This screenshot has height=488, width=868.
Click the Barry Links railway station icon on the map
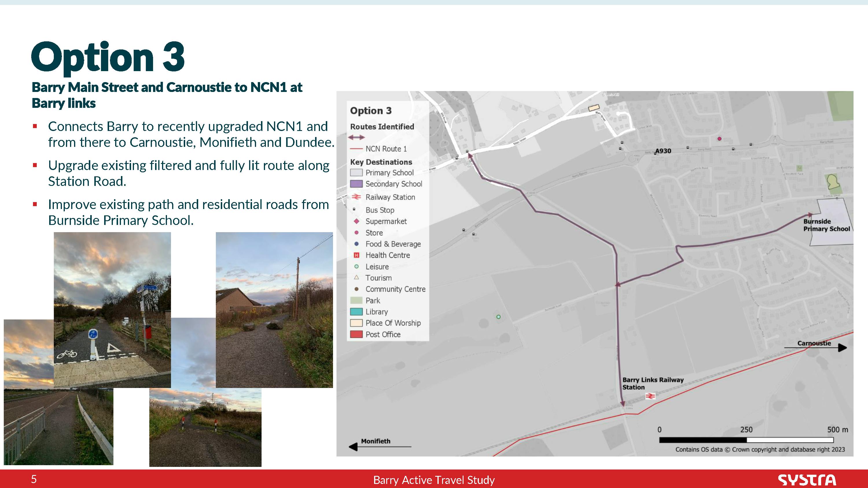tap(650, 396)
